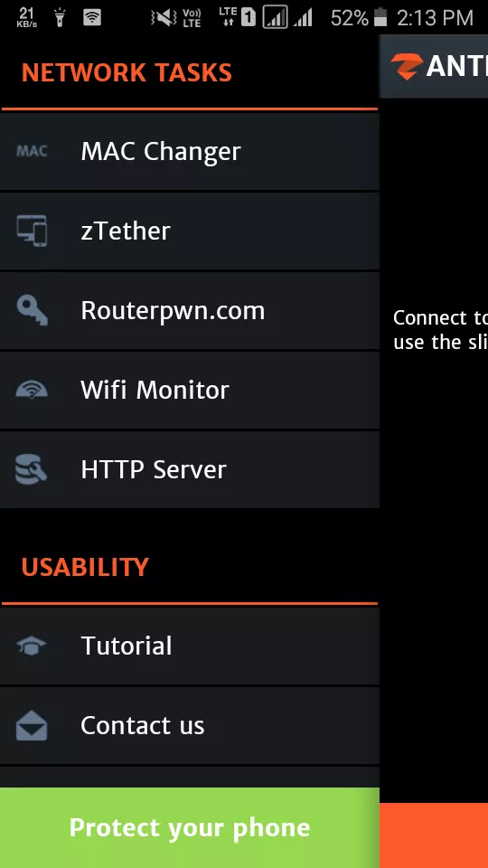Open the zTether menu item
This screenshot has height=868, width=488.
pyautogui.click(x=190, y=231)
